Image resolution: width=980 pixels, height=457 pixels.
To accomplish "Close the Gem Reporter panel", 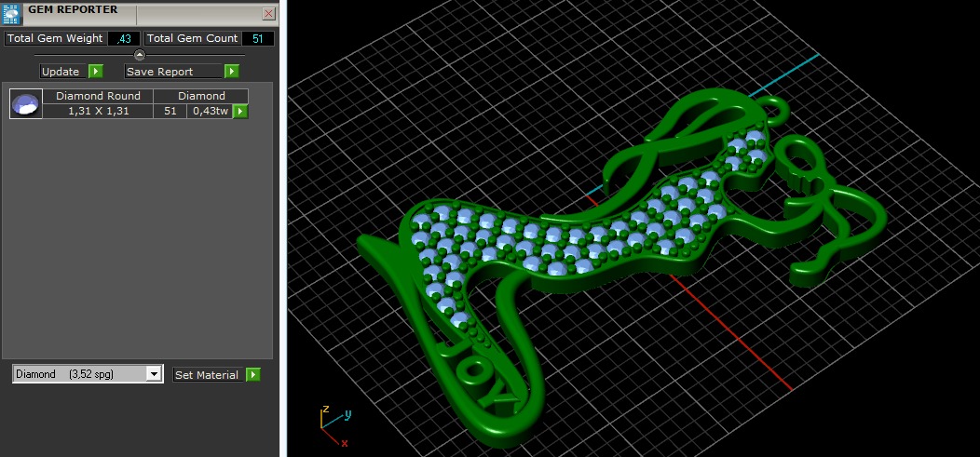I will (268, 13).
